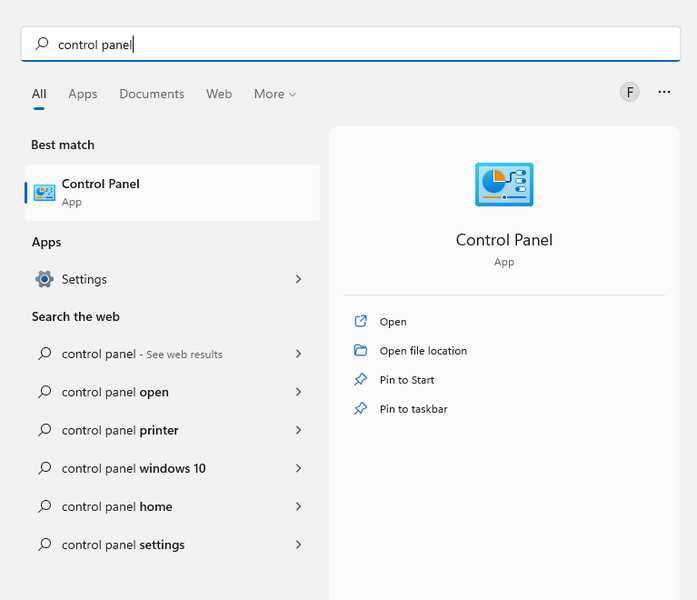
Task: Click the search text field
Action: 351,44
